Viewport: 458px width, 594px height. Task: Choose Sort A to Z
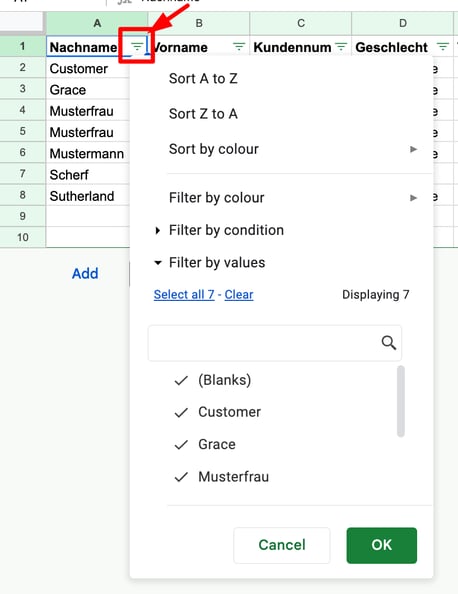(x=203, y=78)
